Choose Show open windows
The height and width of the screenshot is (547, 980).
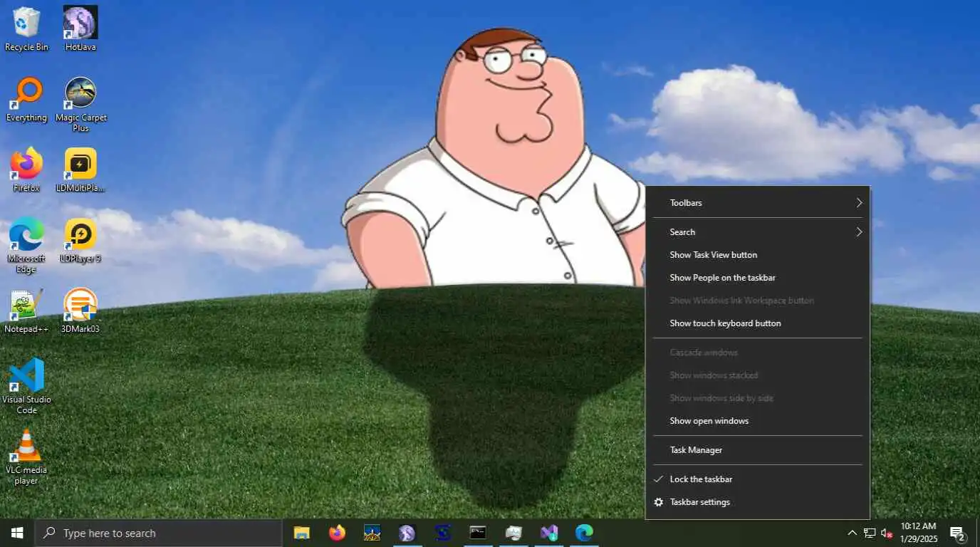pos(758,421)
